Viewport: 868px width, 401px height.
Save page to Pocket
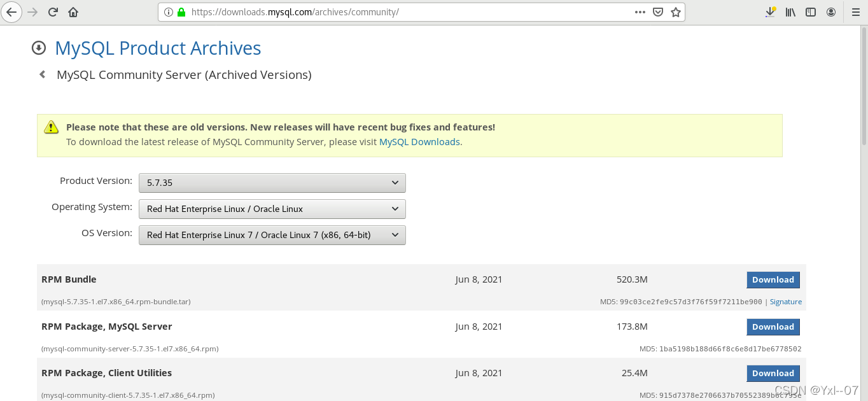659,12
